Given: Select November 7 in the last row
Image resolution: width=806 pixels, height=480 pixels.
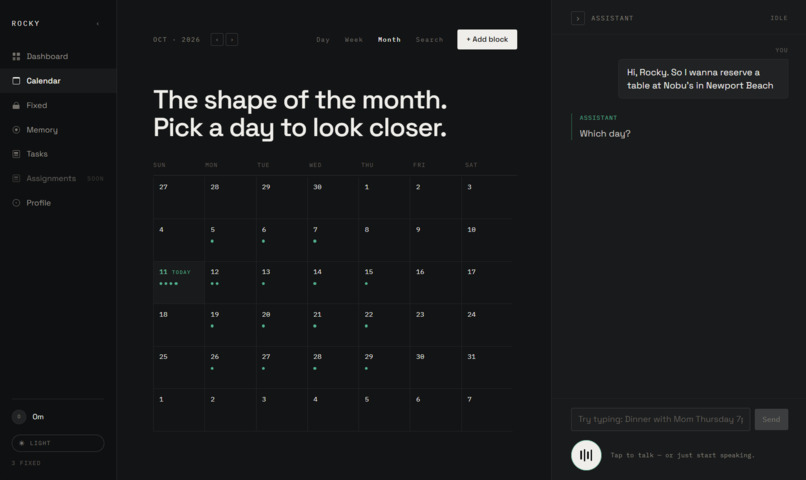Looking at the screenshot, I should 487,410.
